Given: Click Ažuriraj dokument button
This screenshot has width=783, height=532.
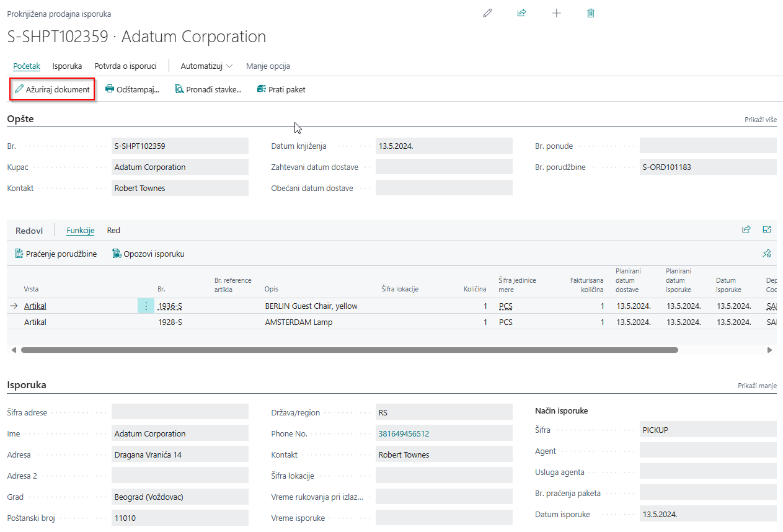Looking at the screenshot, I should (x=53, y=89).
